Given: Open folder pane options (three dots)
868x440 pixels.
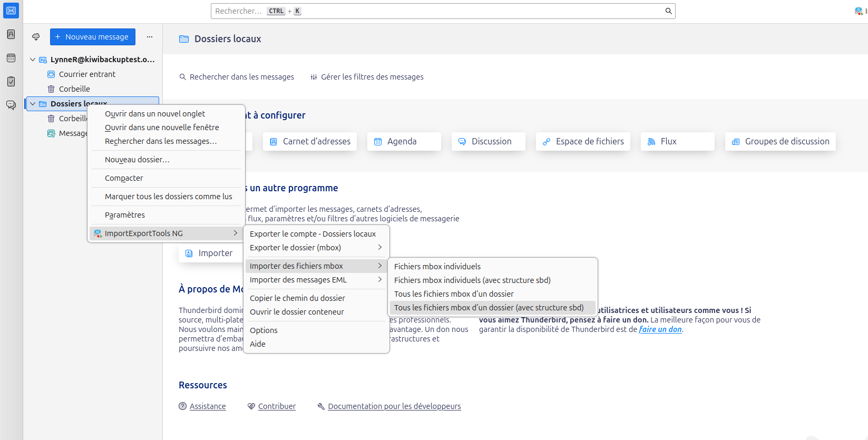Looking at the screenshot, I should coord(150,37).
